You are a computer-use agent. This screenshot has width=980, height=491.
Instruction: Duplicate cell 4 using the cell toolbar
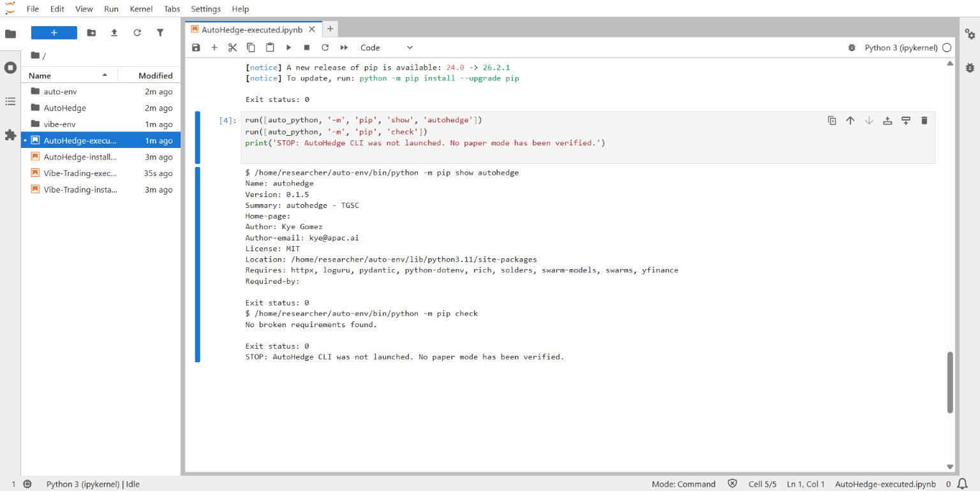(832, 121)
